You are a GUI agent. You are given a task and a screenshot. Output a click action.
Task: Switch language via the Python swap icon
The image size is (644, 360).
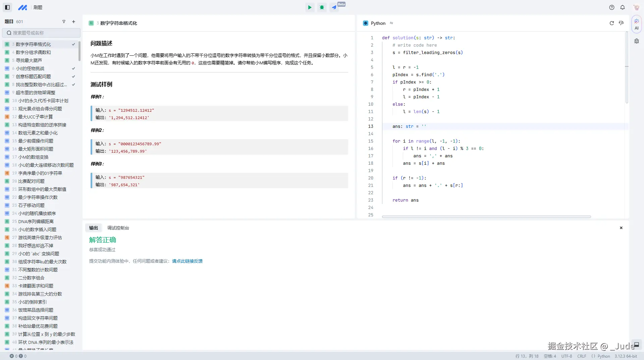(x=391, y=23)
